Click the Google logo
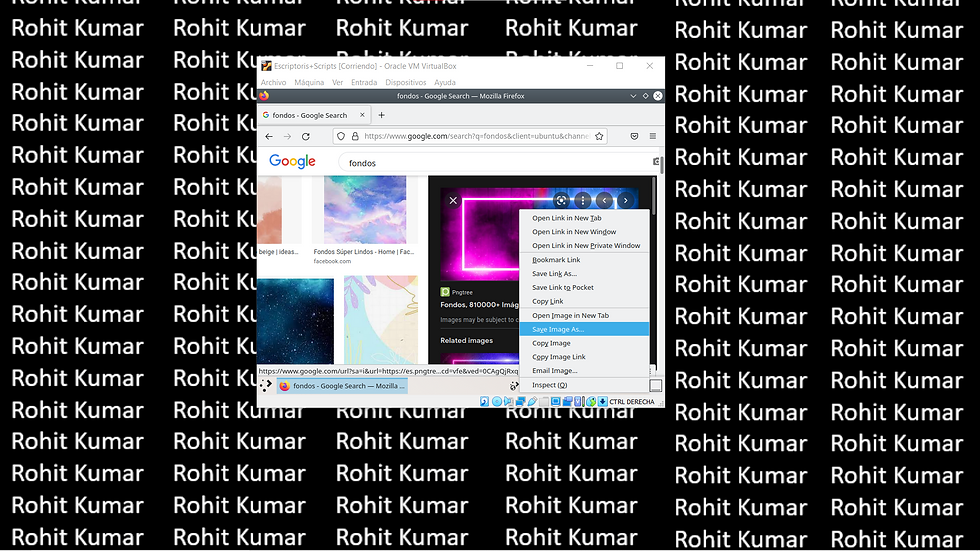 coord(292,162)
